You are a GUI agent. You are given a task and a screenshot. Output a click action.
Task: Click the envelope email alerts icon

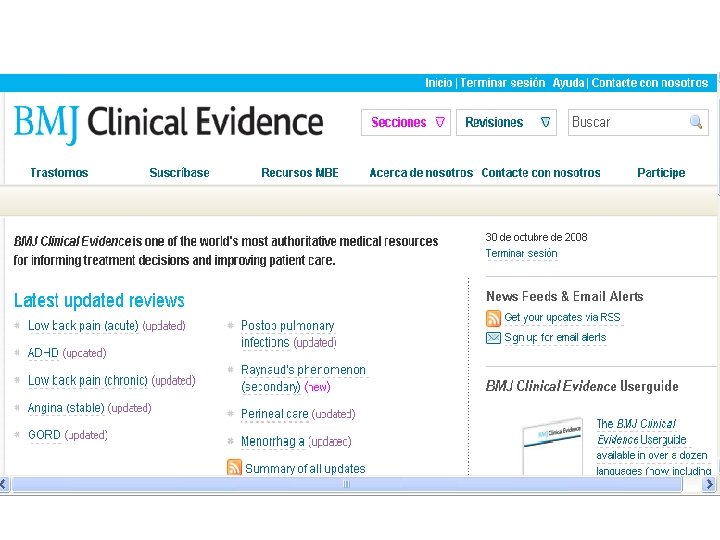[x=493, y=338]
